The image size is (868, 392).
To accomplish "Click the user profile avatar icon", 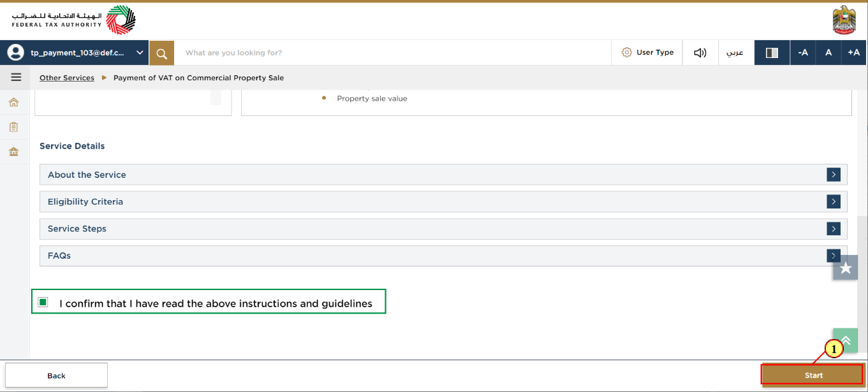I will click(x=16, y=53).
